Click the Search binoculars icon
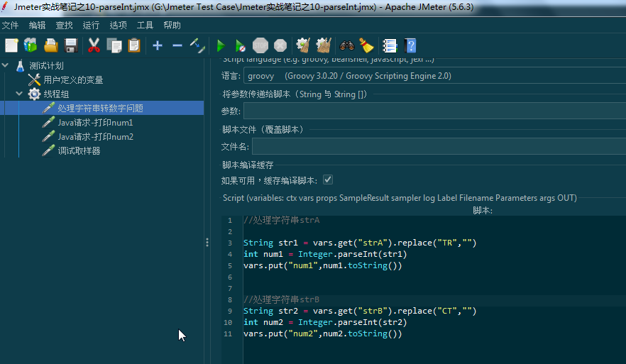 tap(347, 45)
